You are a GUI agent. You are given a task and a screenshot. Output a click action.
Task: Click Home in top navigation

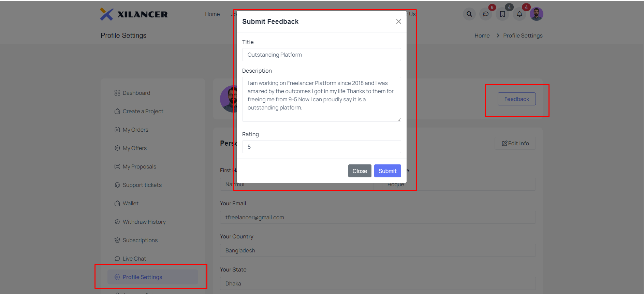coord(212,14)
